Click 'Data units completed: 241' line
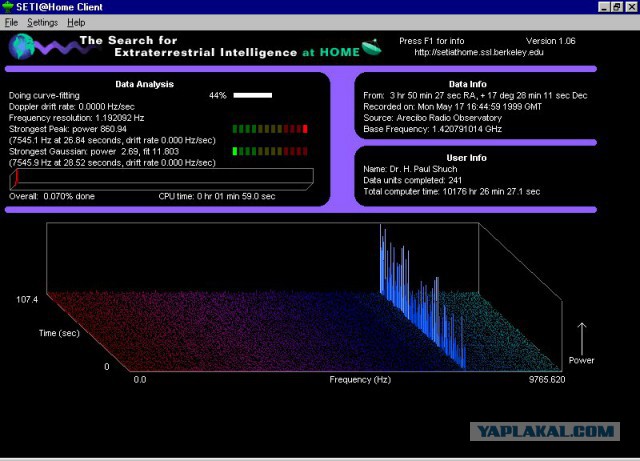This screenshot has height=461, width=640. (x=412, y=180)
